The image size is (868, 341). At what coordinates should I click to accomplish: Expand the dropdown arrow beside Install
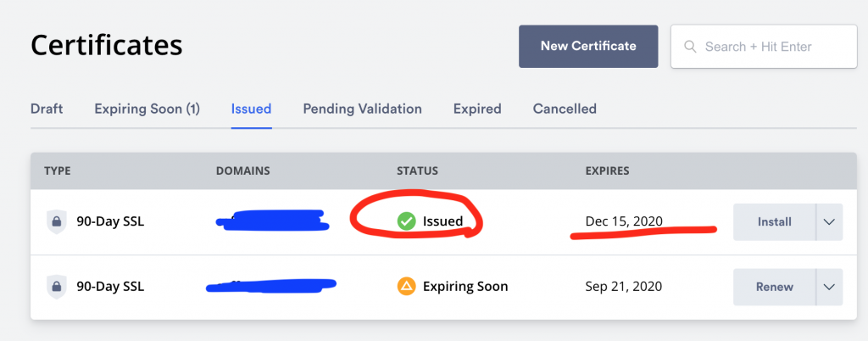coord(829,222)
